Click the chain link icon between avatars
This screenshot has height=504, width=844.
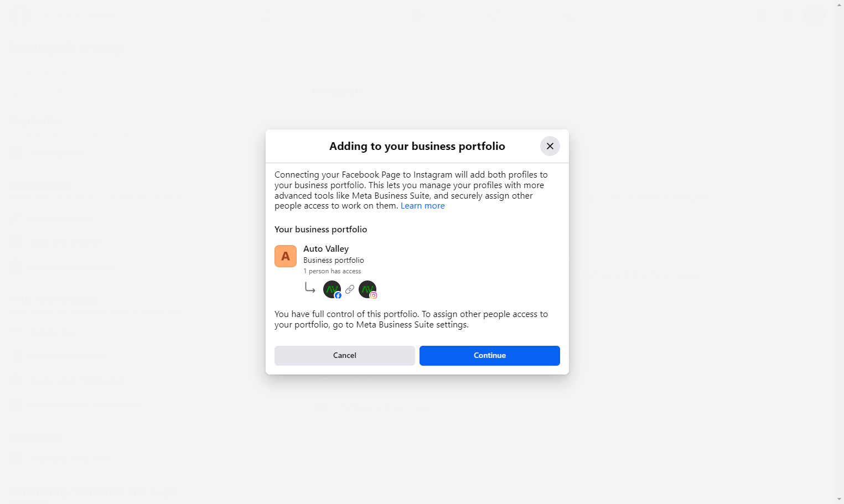click(x=350, y=289)
